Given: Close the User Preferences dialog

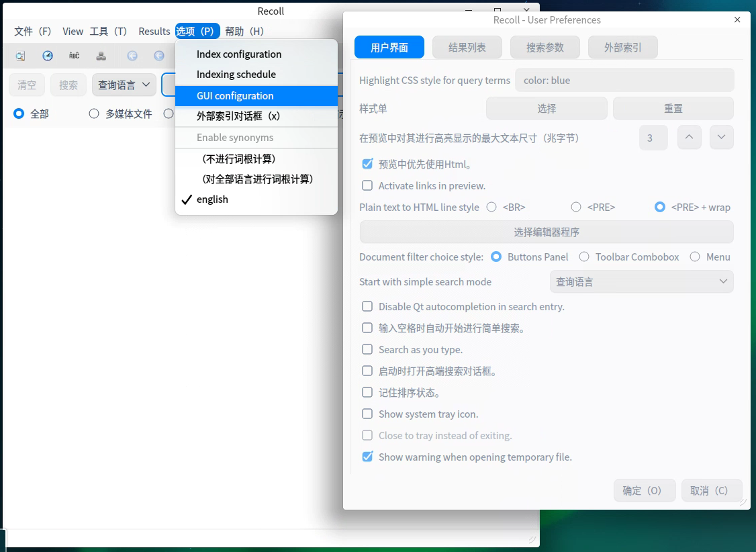Looking at the screenshot, I should [x=737, y=19].
